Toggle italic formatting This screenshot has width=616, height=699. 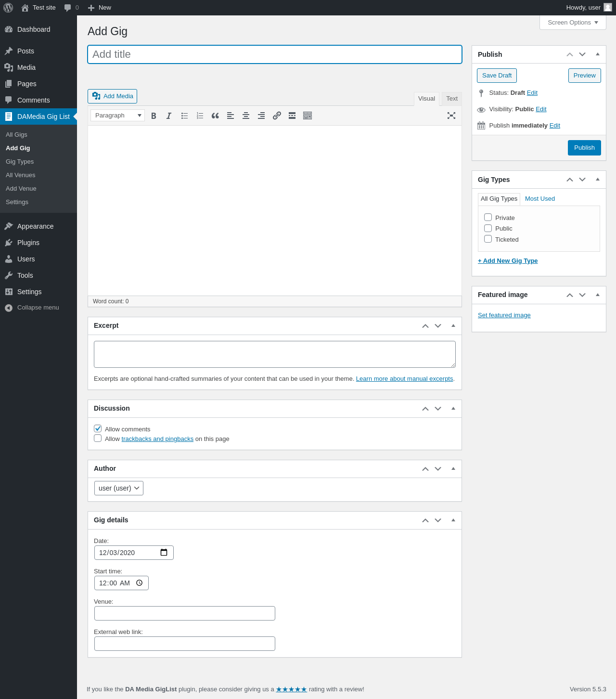(169, 116)
